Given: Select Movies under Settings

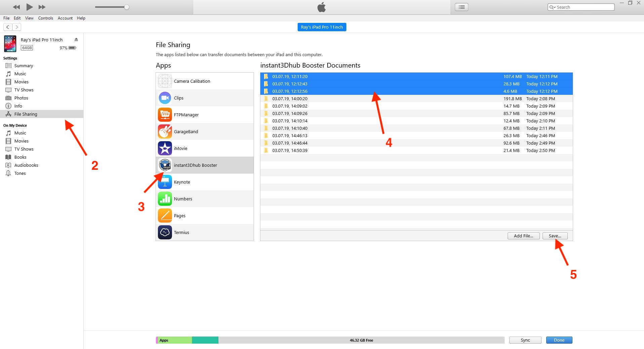Looking at the screenshot, I should coord(42,82).
